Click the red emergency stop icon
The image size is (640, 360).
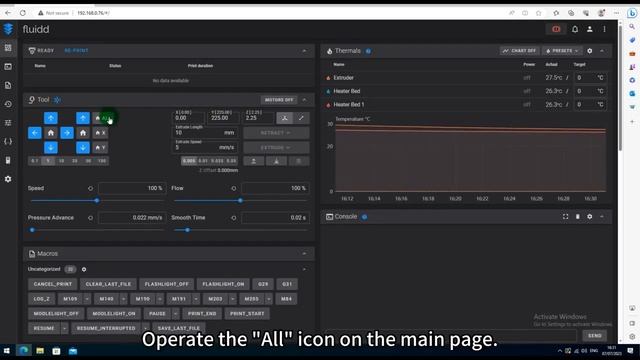click(556, 29)
